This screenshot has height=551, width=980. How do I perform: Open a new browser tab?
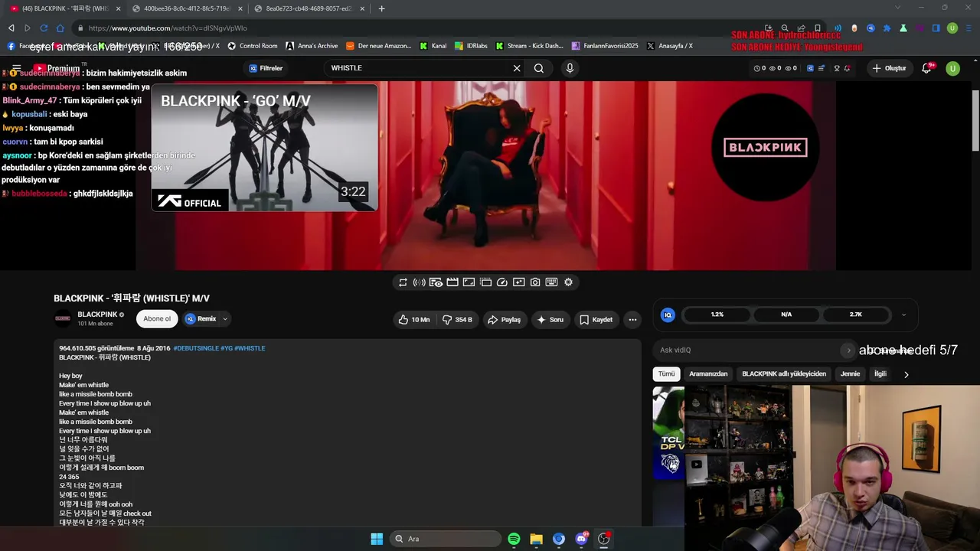[382, 8]
